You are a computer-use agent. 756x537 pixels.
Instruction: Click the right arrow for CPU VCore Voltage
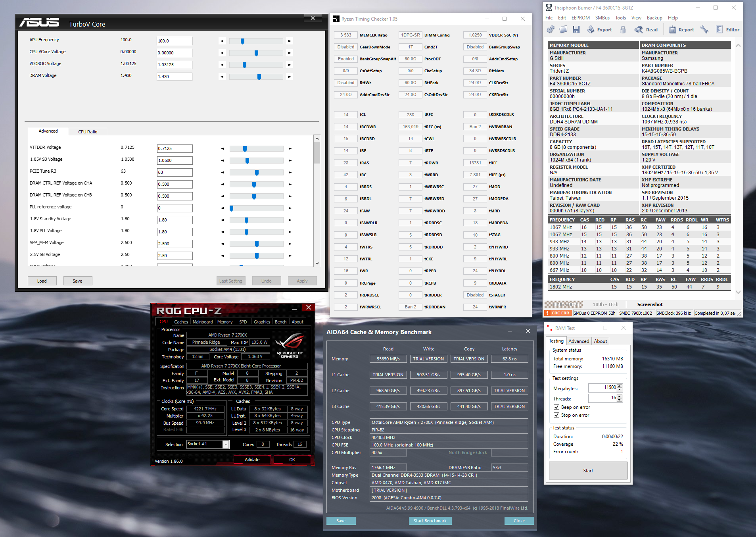290,53
